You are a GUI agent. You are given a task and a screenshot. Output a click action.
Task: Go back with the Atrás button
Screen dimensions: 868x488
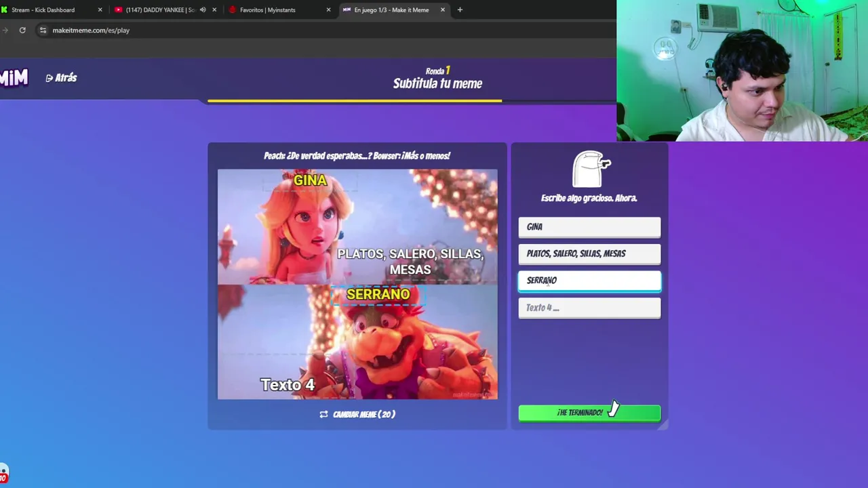pyautogui.click(x=61, y=78)
